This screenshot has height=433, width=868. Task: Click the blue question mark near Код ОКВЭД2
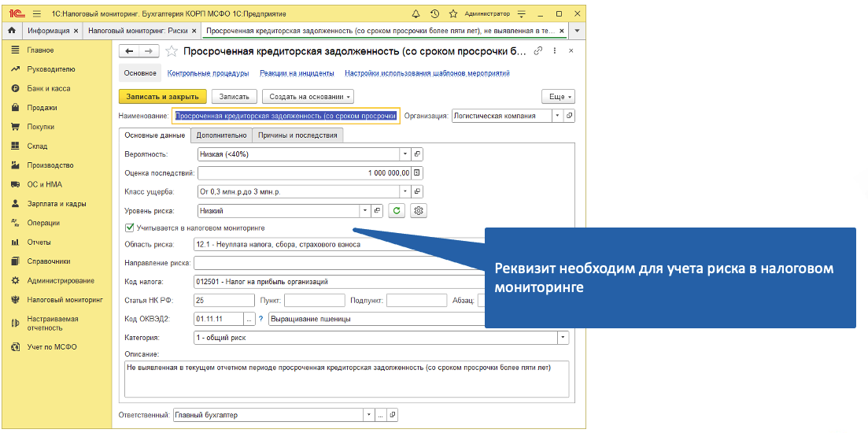[x=260, y=319]
